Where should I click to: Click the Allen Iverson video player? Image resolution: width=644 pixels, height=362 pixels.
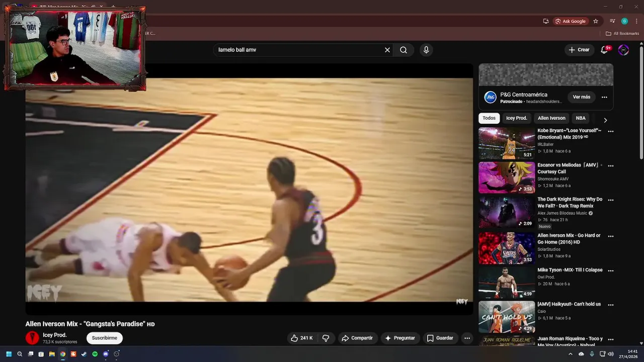tap(249, 190)
